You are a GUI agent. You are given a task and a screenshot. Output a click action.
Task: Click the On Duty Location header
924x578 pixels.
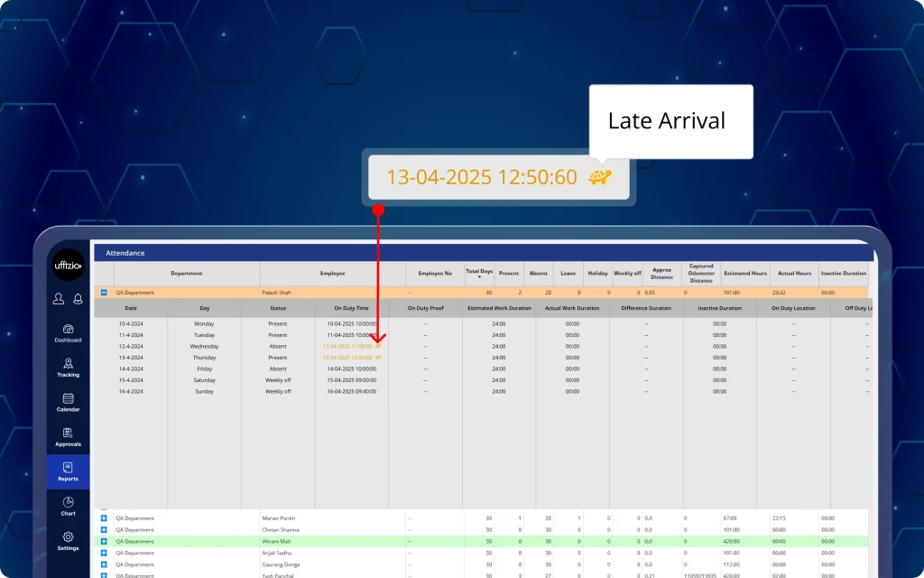coord(794,309)
